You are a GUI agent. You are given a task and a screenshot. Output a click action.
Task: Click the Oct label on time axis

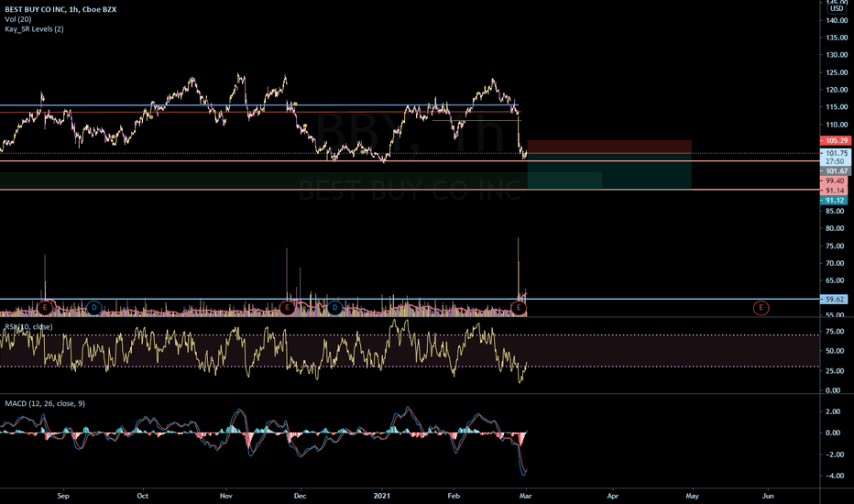point(143,496)
